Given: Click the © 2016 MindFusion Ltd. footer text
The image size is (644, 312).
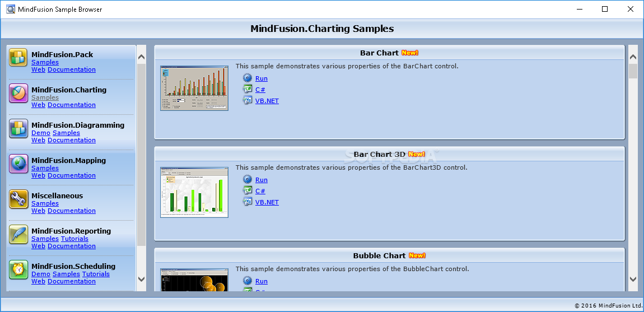Looking at the screenshot, I should pyautogui.click(x=608, y=305).
